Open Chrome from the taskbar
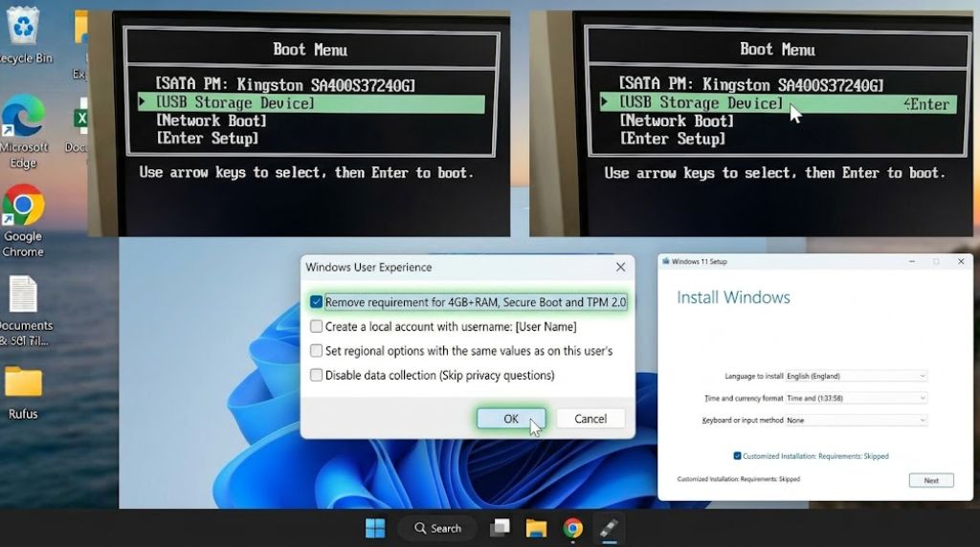This screenshot has height=547, width=980. (x=572, y=528)
